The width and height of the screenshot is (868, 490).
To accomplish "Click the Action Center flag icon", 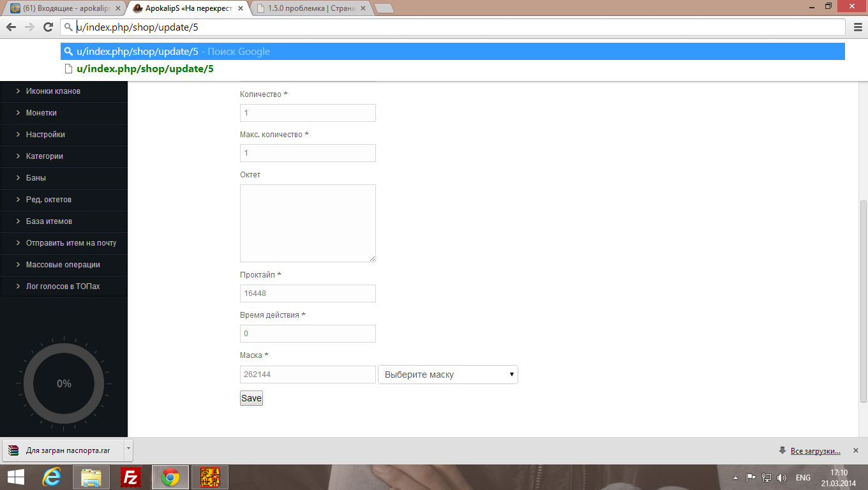I will pyautogui.click(x=751, y=477).
